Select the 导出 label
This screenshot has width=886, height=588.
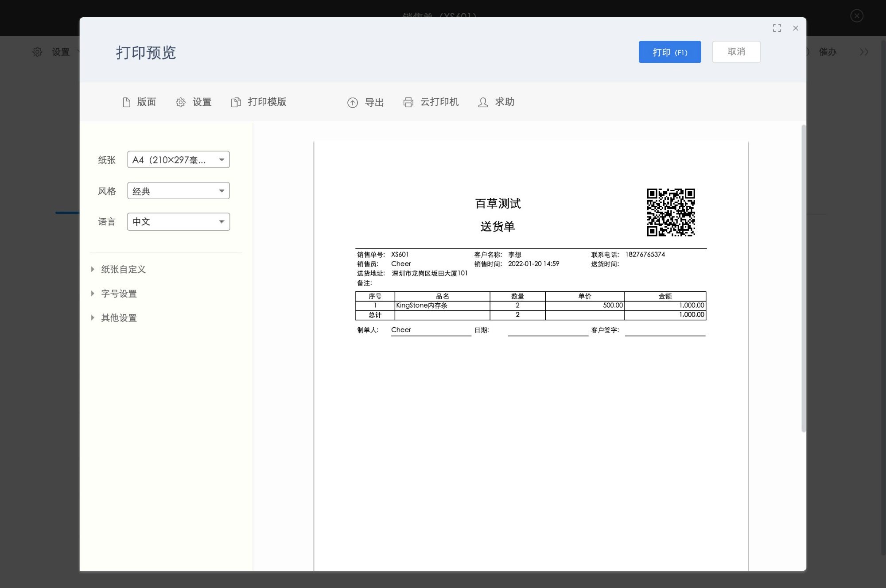pos(374,102)
